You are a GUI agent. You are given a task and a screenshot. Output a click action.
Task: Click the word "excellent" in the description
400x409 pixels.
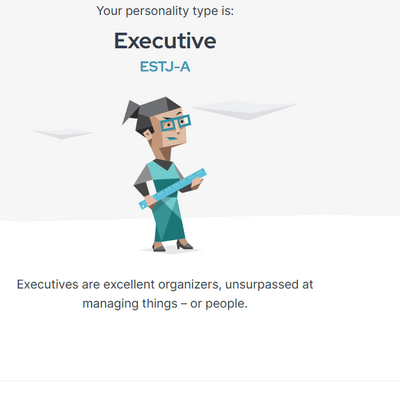[129, 284]
